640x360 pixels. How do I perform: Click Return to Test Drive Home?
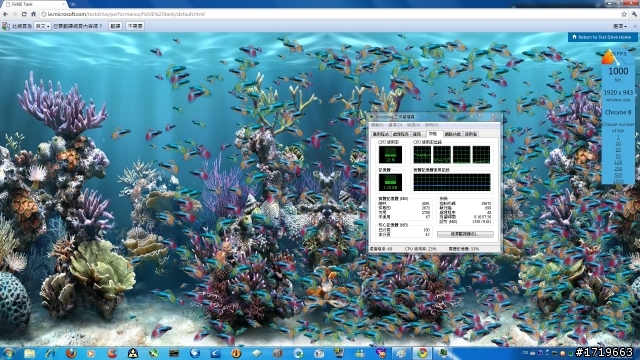click(x=602, y=37)
